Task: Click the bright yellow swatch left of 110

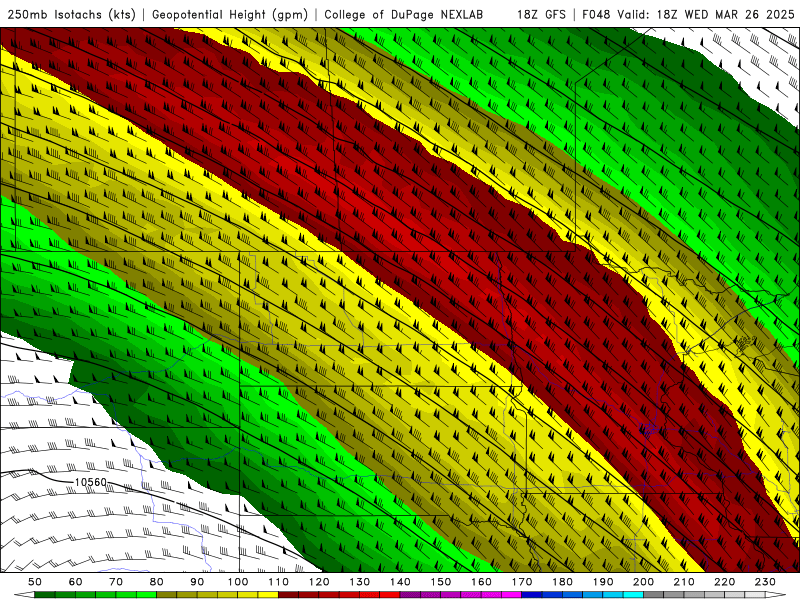Action: click(x=268, y=595)
